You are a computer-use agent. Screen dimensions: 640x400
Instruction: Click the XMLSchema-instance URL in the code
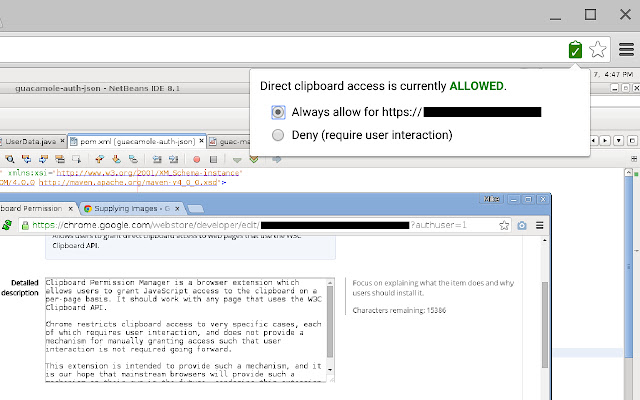coord(149,173)
